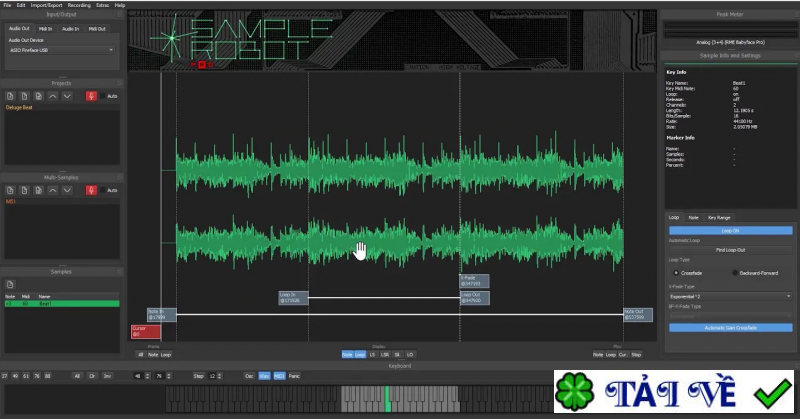Click the Projects panel corner icon

tap(120, 83)
